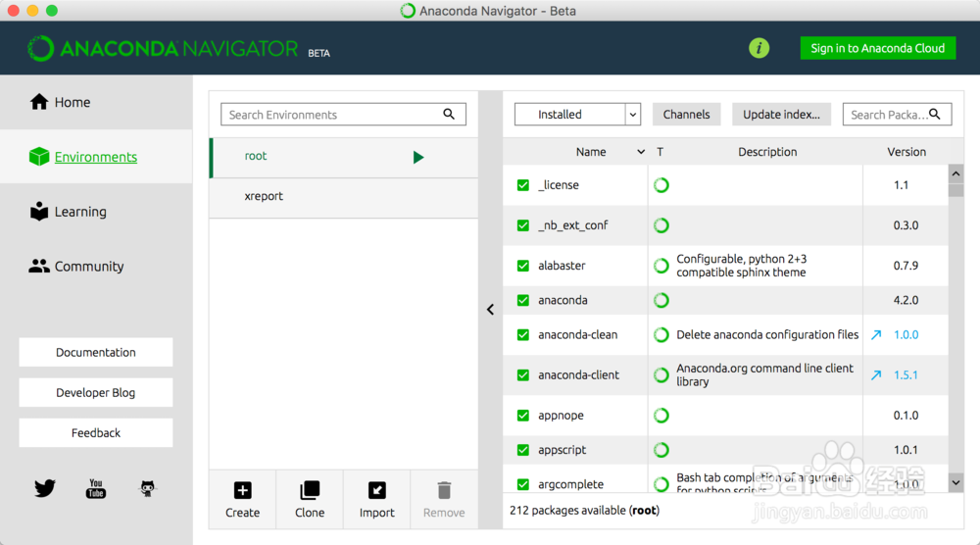Open GitHub octocat icon

click(148, 488)
